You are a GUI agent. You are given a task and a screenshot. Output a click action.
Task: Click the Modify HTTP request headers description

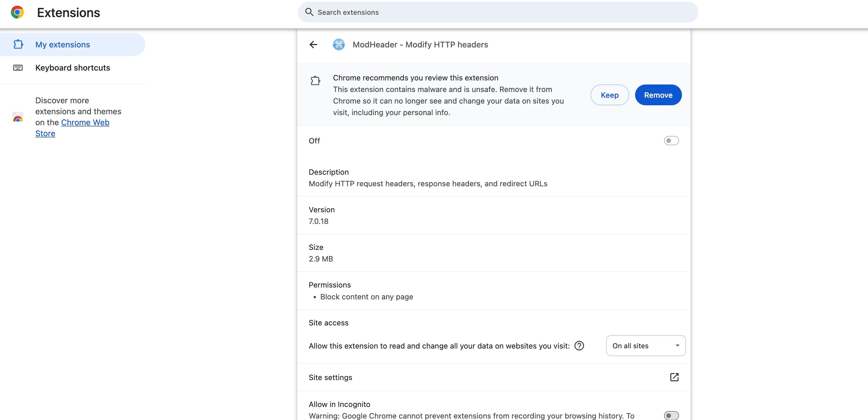428,184
